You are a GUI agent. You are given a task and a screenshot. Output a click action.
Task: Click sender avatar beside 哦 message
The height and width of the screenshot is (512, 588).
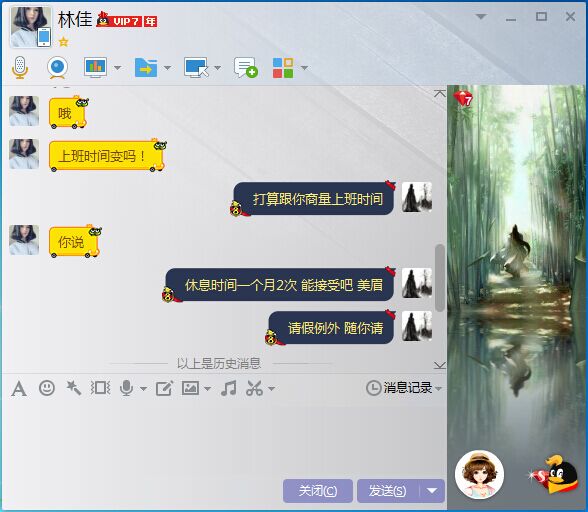24,111
